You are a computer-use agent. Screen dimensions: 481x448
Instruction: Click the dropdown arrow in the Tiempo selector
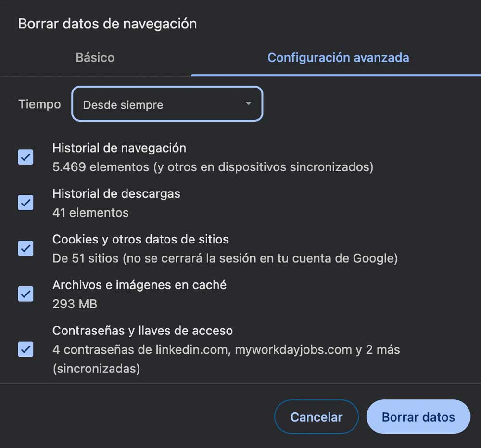[x=248, y=104]
